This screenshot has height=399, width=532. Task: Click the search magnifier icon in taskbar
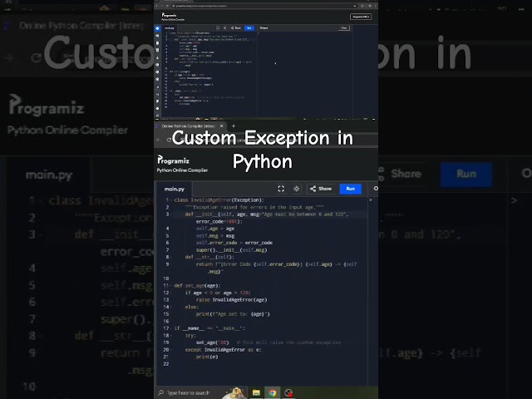(x=160, y=393)
